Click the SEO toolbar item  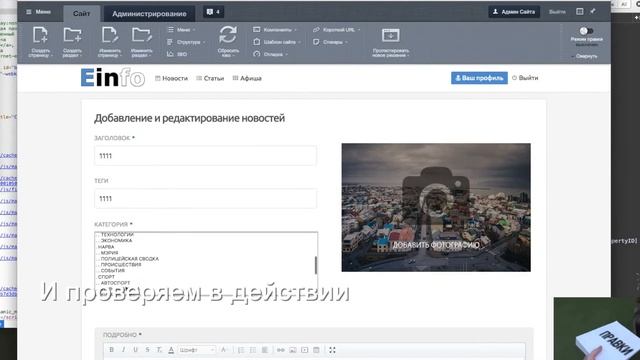[177, 54]
